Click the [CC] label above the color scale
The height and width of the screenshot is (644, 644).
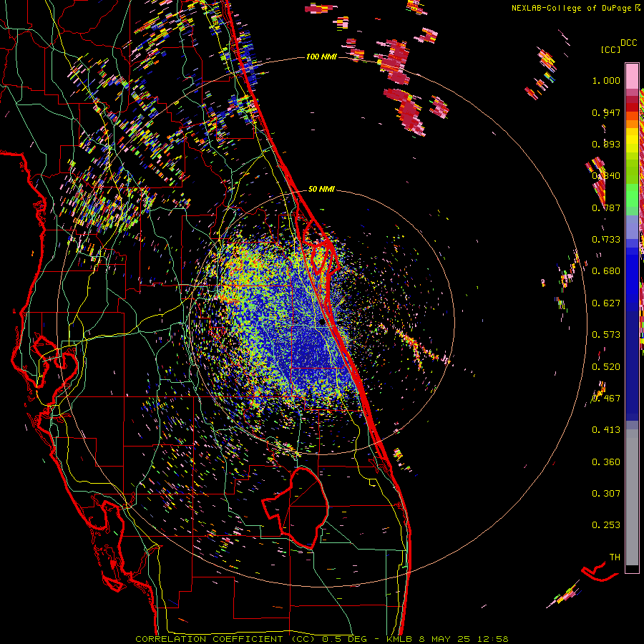point(610,49)
